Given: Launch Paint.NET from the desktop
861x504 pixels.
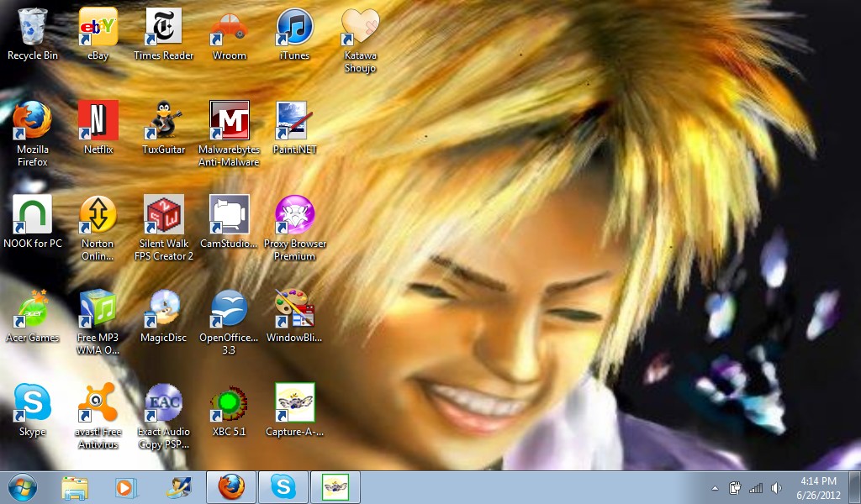Looking at the screenshot, I should (x=294, y=122).
